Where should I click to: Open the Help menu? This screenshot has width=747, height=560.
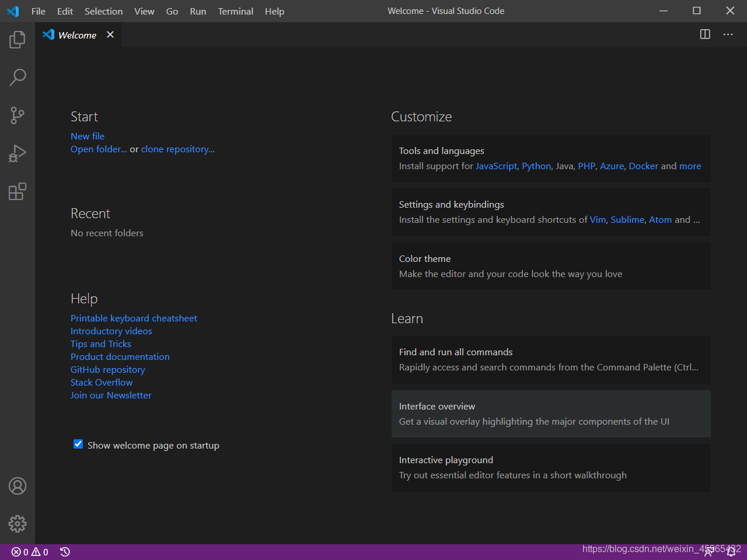click(x=274, y=11)
